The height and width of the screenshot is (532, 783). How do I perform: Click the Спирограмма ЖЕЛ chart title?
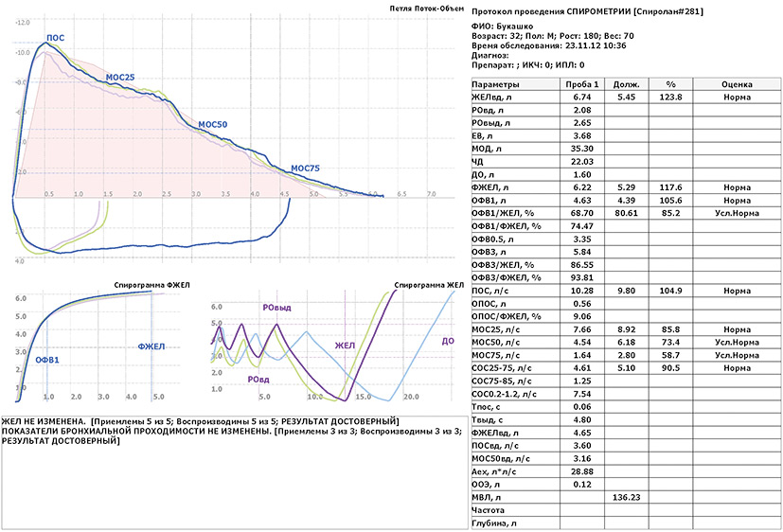(x=429, y=285)
